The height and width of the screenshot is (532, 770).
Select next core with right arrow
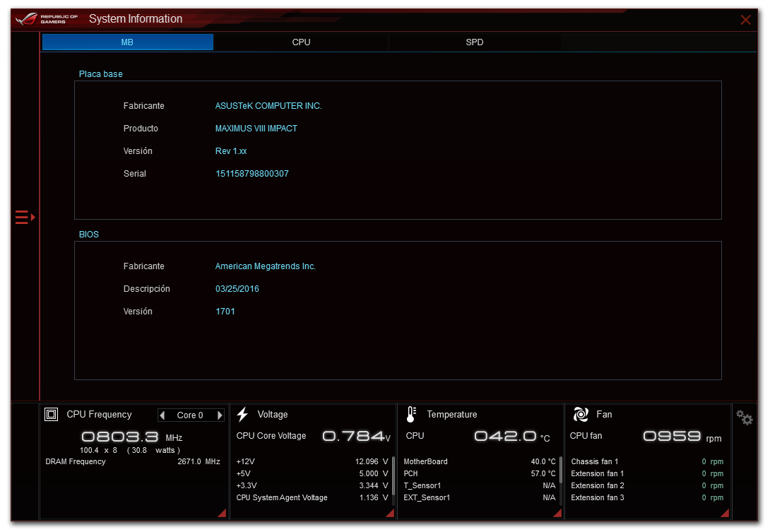pyautogui.click(x=220, y=415)
